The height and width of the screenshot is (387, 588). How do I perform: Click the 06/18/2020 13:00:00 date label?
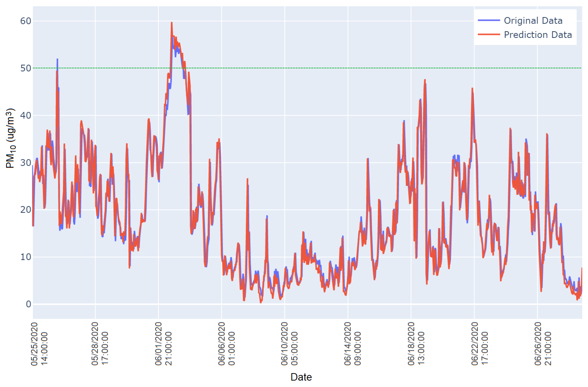tap(416, 344)
